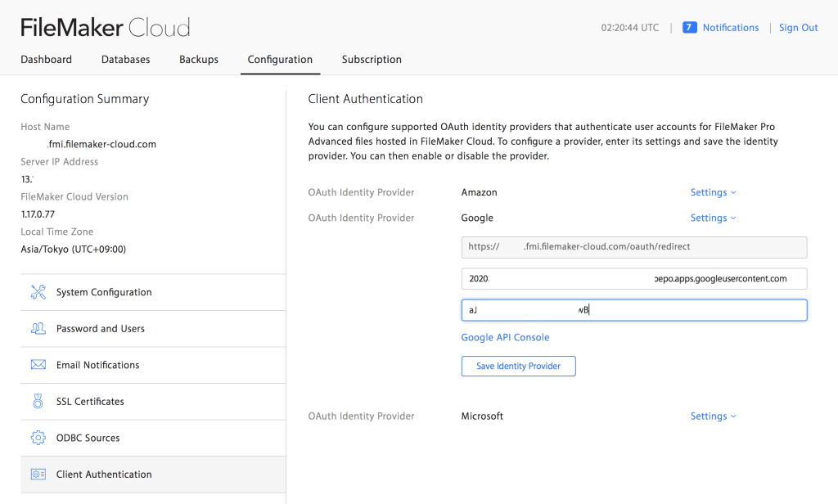Viewport: 838px width, 504px height.
Task: Select Client Authentication in sidebar
Action: pos(153,474)
